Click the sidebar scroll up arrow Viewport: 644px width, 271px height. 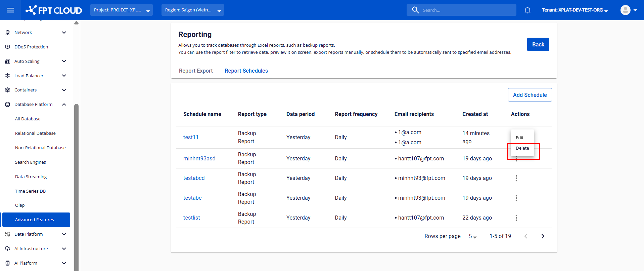pyautogui.click(x=76, y=23)
